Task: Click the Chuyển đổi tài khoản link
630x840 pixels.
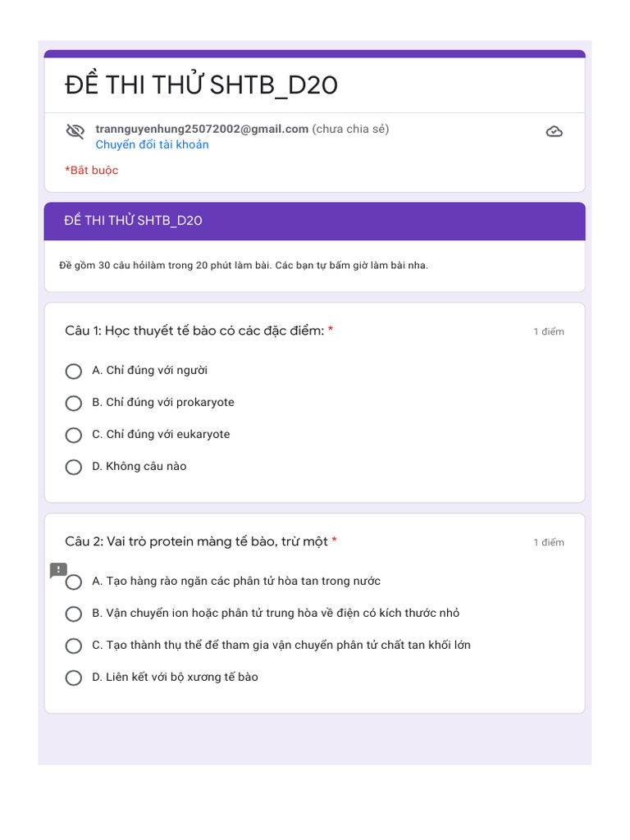Action: coord(152,145)
